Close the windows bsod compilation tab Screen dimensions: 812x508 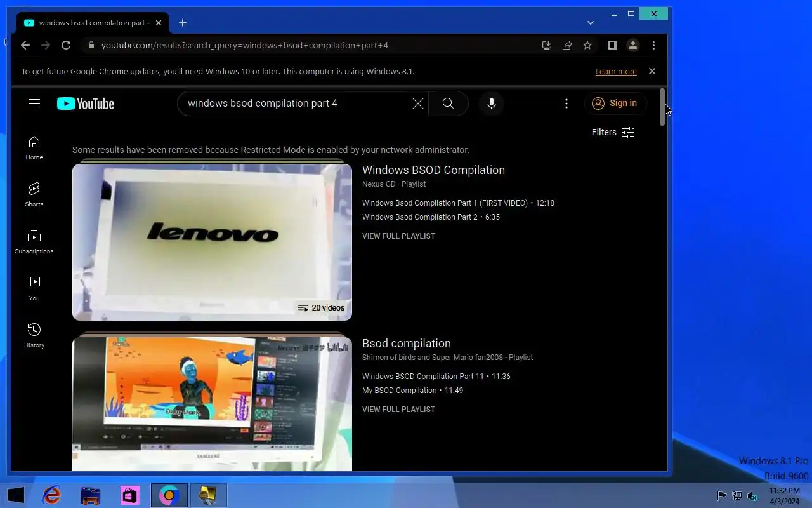(159, 23)
